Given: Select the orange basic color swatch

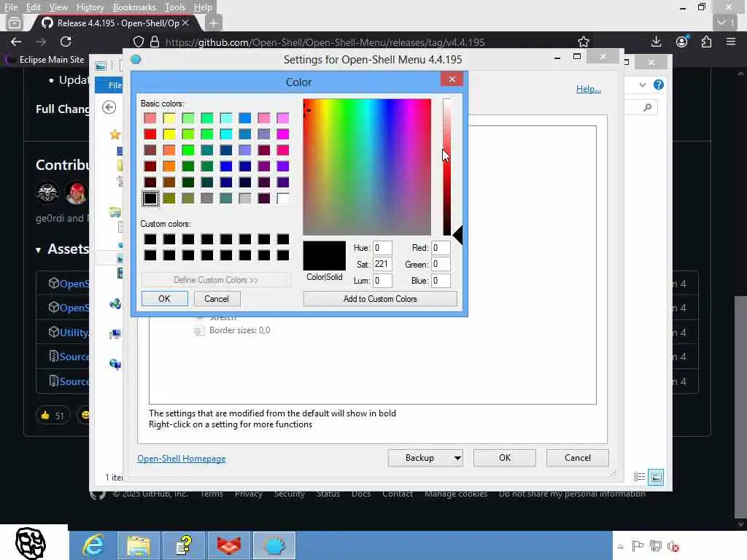Looking at the screenshot, I should click(x=169, y=166).
